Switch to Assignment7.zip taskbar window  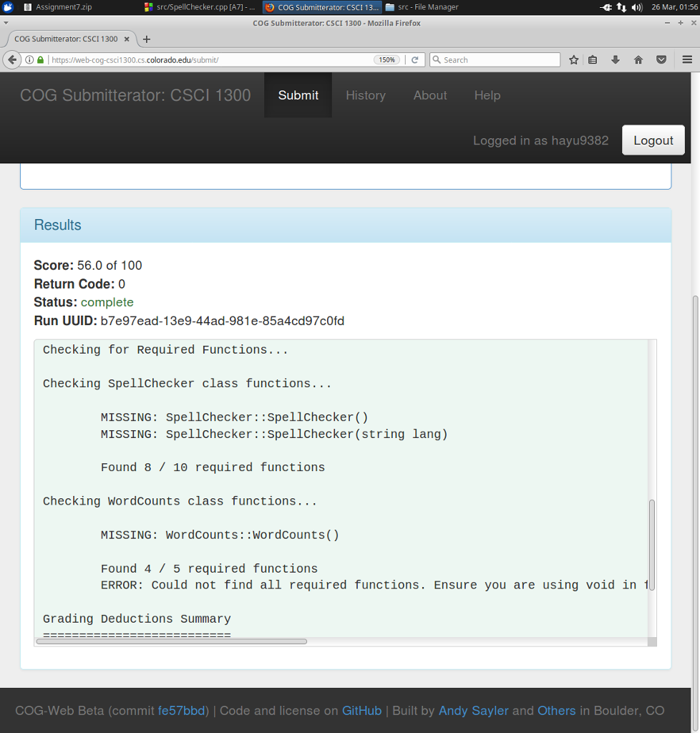click(58, 7)
